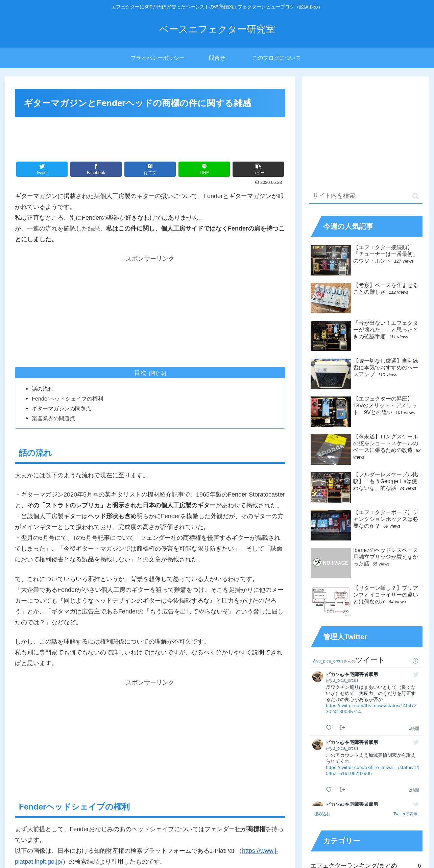Open the ピカソ avatar on the first tweet
434x868 pixels.
coord(318,677)
